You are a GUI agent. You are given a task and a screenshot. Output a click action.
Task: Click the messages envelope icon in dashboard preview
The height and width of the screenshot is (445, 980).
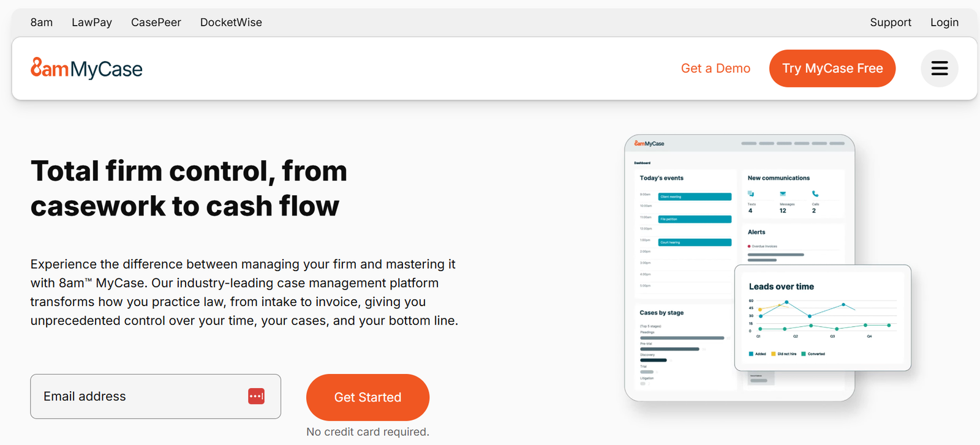coord(783,194)
